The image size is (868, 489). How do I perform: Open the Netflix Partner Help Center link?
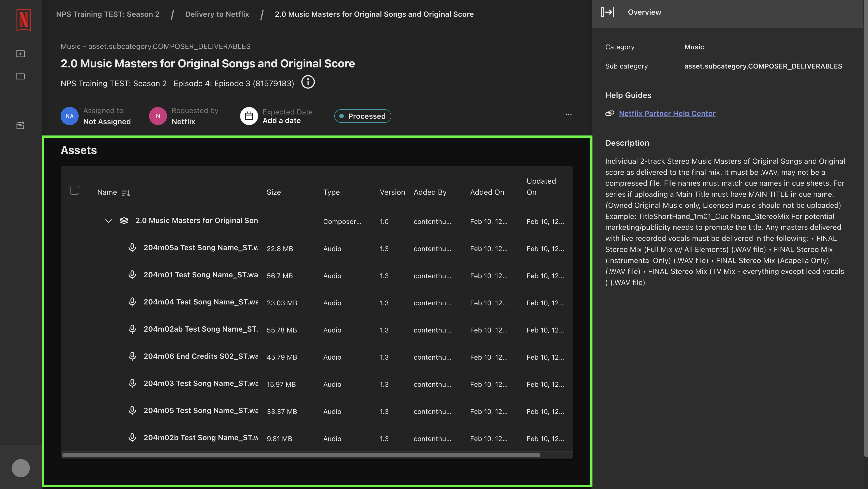667,114
